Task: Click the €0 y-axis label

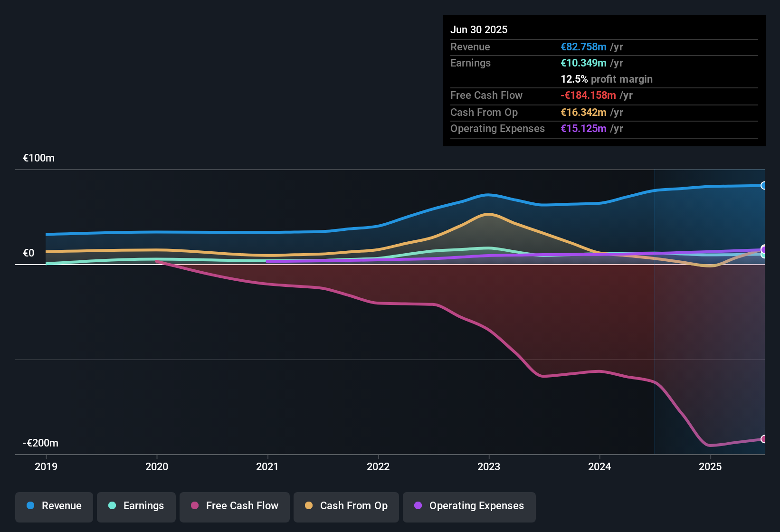Action: tap(29, 253)
